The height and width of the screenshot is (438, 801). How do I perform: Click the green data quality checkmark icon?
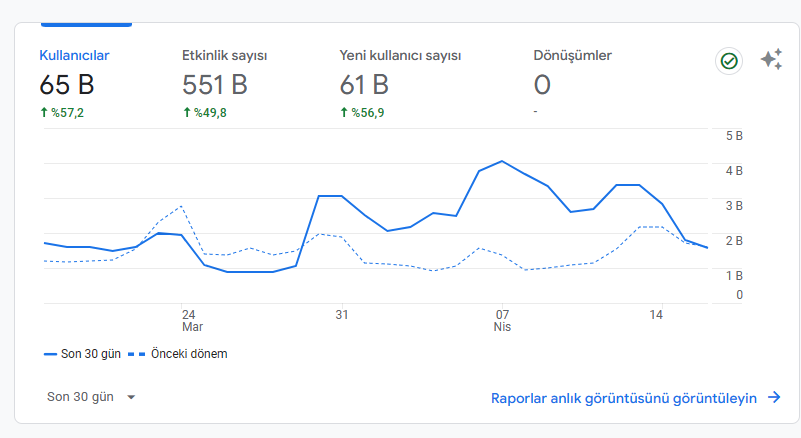click(x=729, y=61)
